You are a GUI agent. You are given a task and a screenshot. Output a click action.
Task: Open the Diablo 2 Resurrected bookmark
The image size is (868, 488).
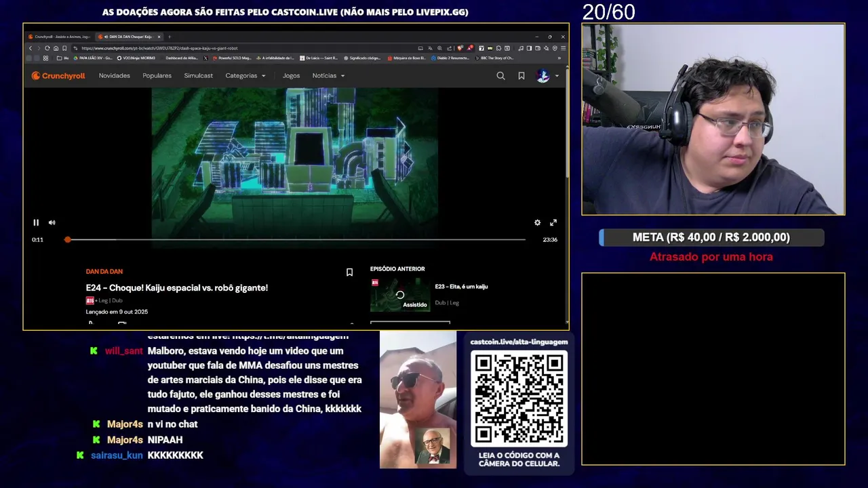pyautogui.click(x=450, y=58)
